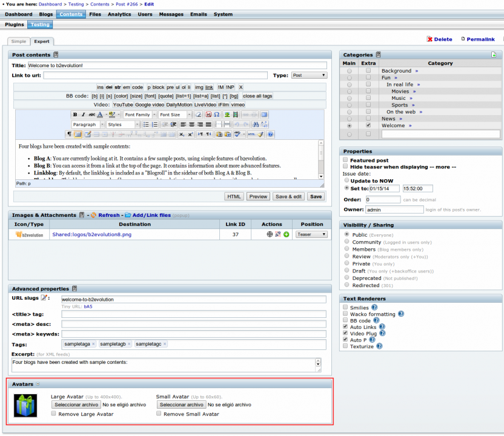This screenshot has width=504, height=436.
Task: Click the binoculars find icon
Action: [x=256, y=125]
